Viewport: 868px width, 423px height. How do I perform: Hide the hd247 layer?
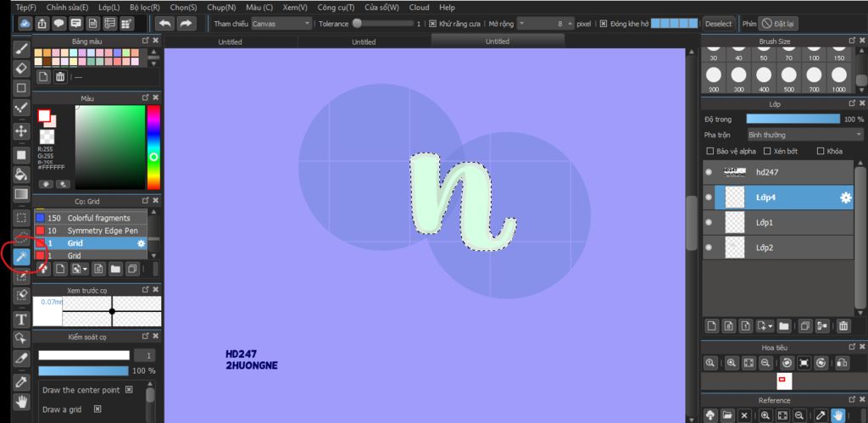[x=709, y=172]
